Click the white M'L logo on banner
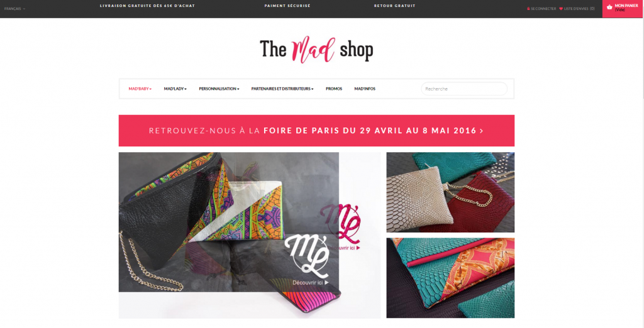Screen dimensions: 644x328 point(308,255)
